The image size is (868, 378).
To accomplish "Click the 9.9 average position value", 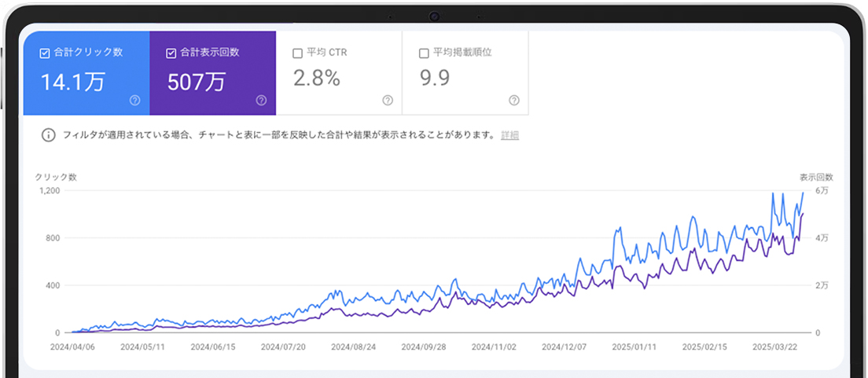I will (x=434, y=79).
